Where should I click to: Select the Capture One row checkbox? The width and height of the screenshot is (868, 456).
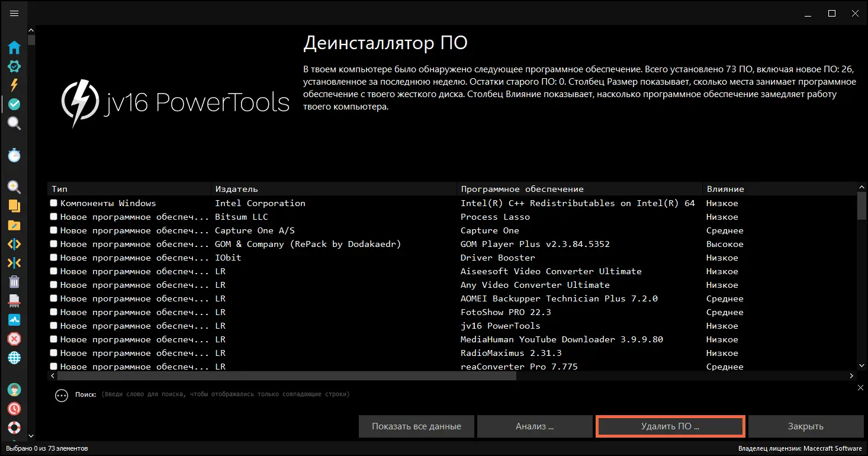54,230
